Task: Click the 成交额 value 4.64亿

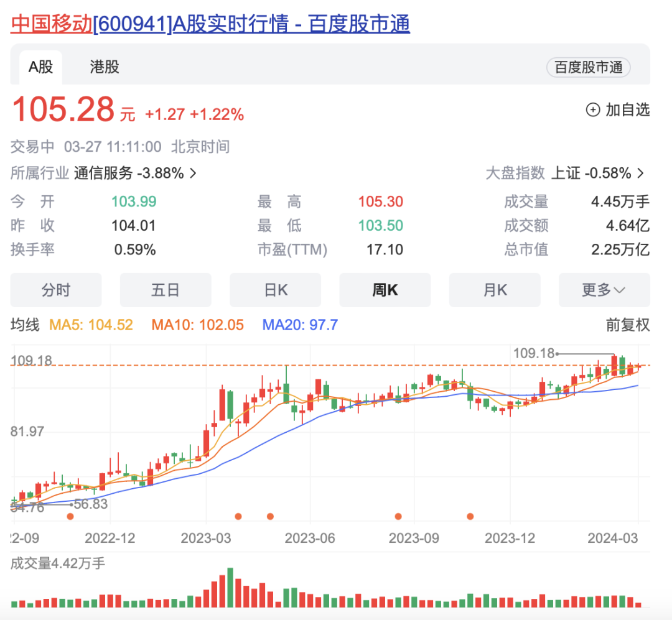Action: pos(628,225)
